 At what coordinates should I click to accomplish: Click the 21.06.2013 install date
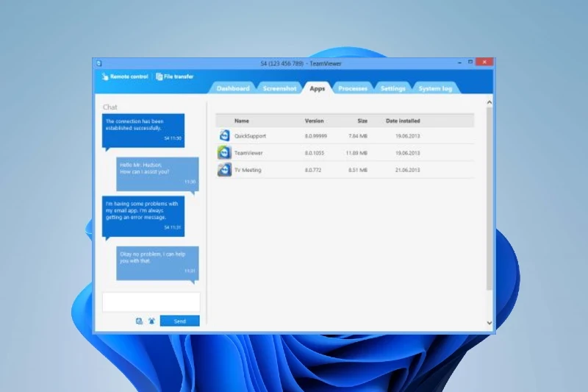(x=408, y=170)
